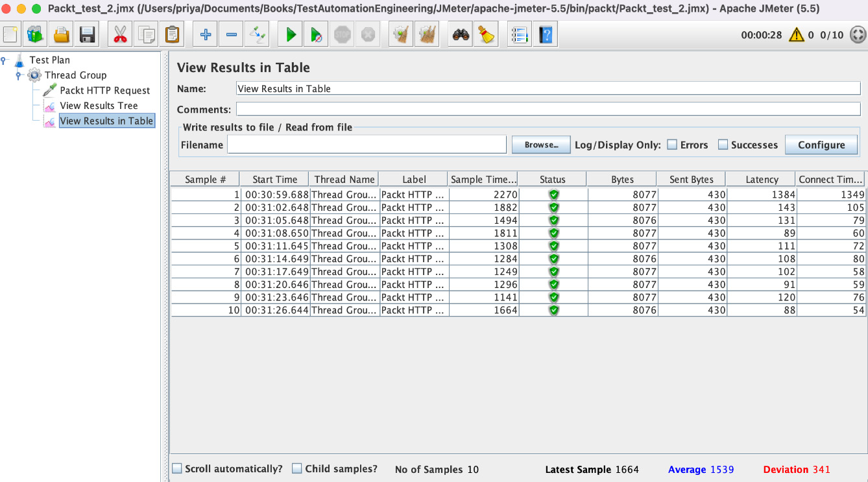The width and height of the screenshot is (868, 482).
Task: Click the Toggle enable/disable icon
Action: pos(257,34)
